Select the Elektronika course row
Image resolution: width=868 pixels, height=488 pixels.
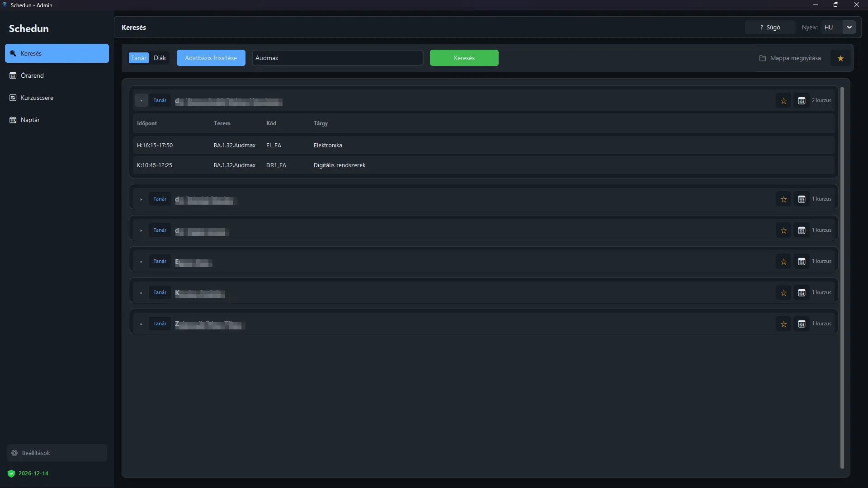[x=483, y=145]
